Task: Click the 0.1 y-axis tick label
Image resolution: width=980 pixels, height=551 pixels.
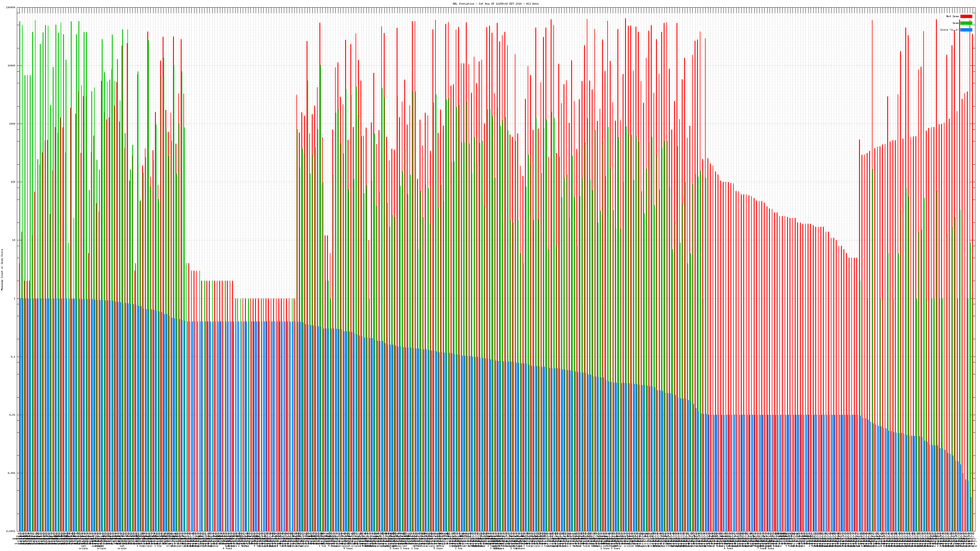Action: pos(13,357)
